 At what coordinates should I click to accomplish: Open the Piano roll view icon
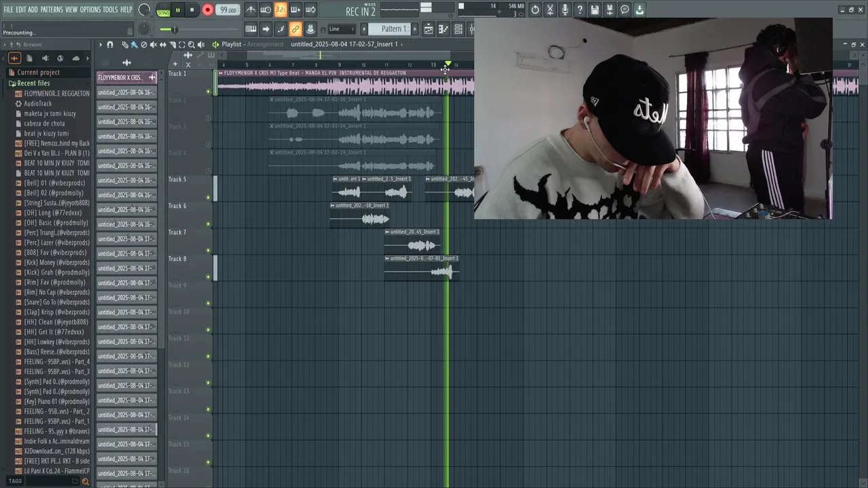tap(443, 28)
